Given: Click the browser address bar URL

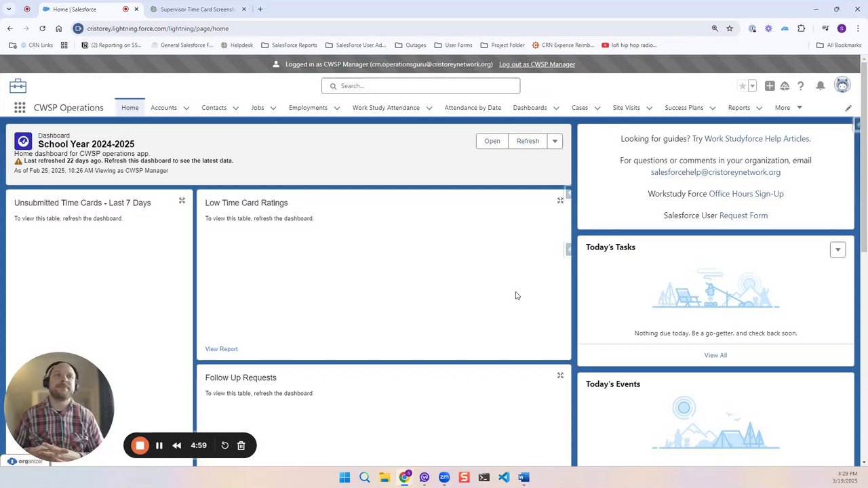Looking at the screenshot, I should [157, 28].
